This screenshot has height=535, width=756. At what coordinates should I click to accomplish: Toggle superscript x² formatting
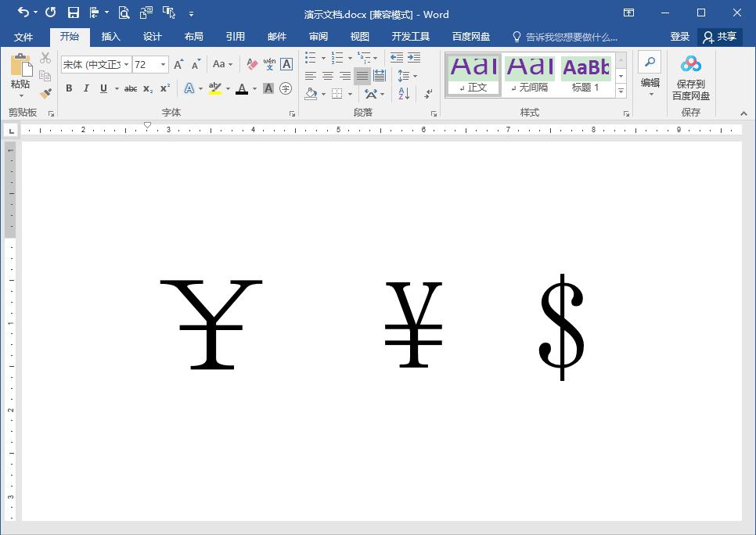[165, 88]
